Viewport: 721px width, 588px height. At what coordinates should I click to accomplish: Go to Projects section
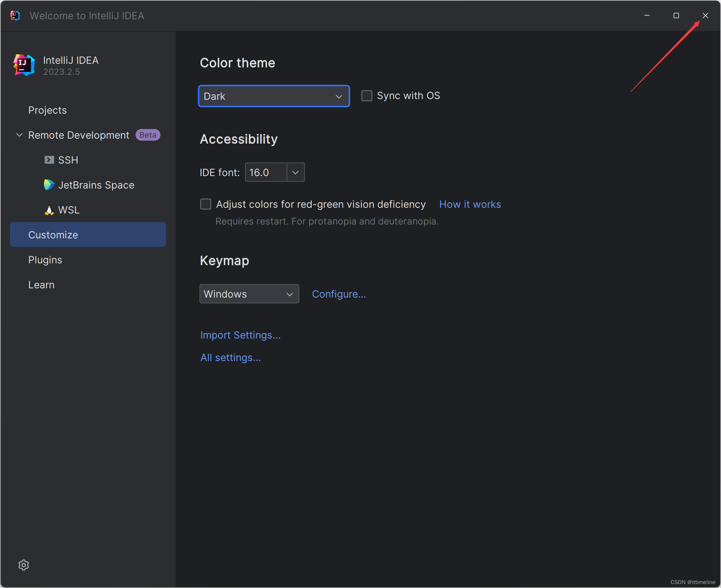pos(47,110)
